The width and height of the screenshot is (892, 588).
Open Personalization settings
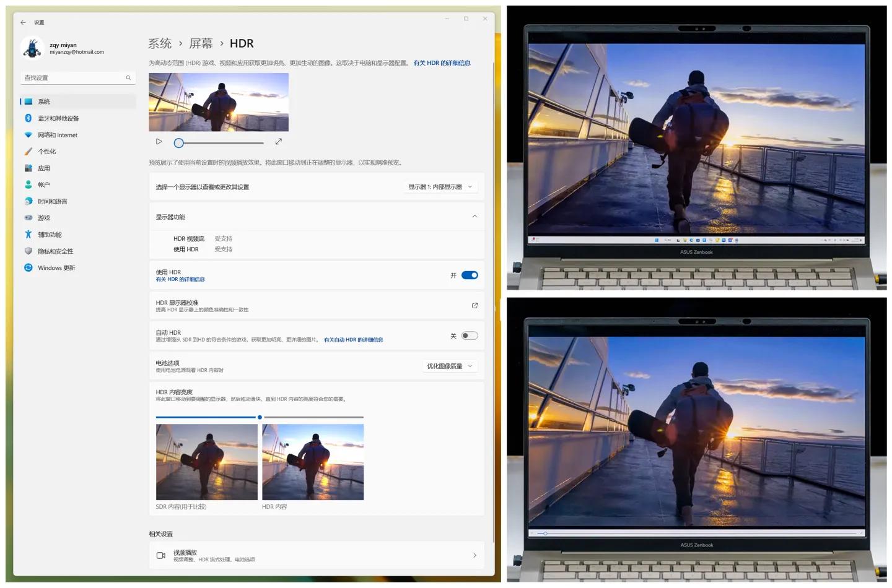coord(50,151)
